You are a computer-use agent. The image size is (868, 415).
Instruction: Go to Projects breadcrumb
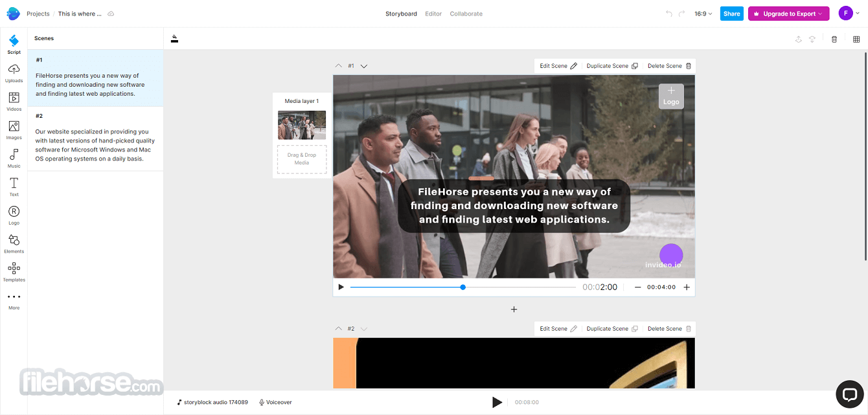(38, 14)
